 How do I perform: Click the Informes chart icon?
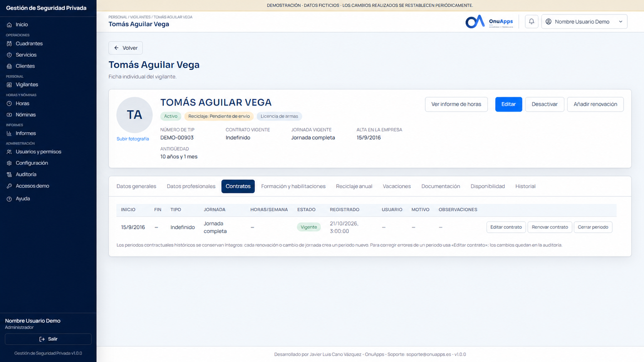[9, 133]
